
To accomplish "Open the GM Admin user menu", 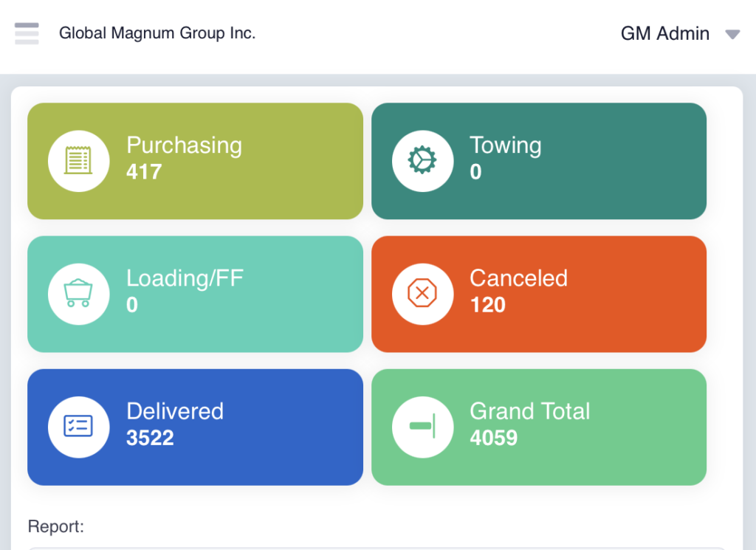I will pos(664,34).
